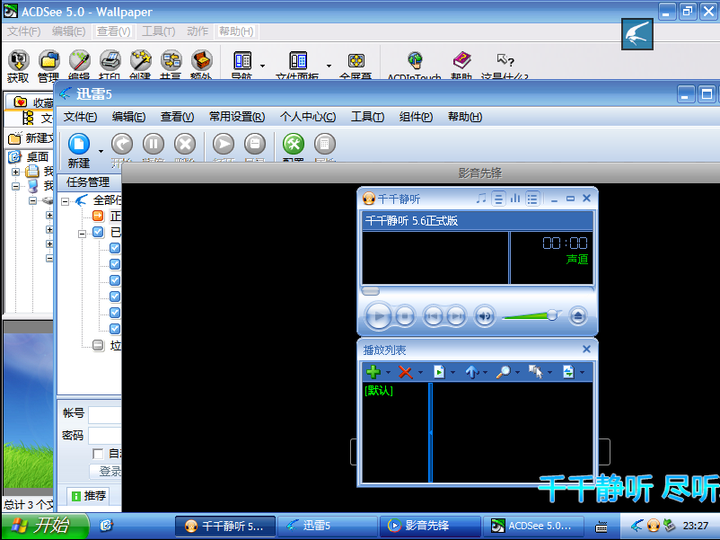
Task: Click the Thunder Delete task toolbar icon
Action: tap(185, 144)
